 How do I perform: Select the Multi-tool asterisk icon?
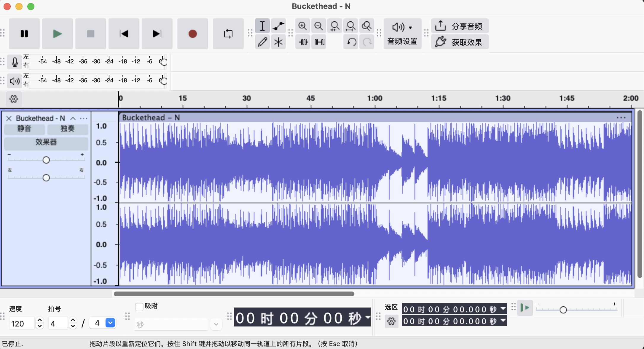click(x=278, y=42)
